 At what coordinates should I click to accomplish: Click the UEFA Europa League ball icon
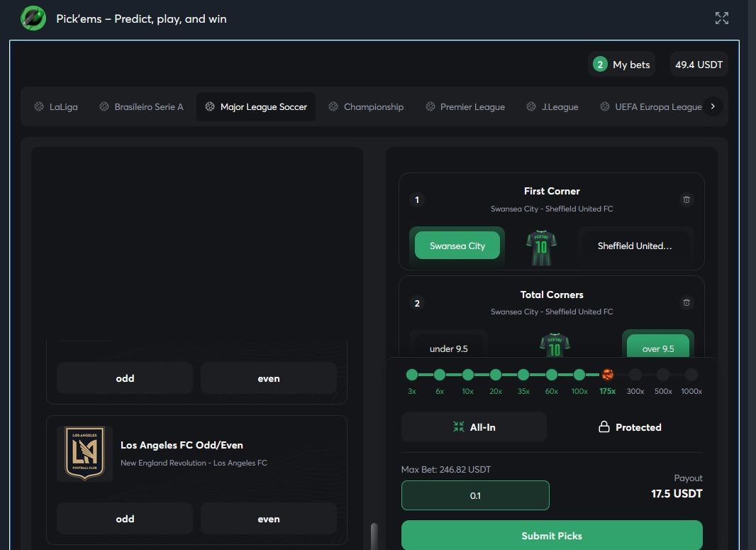pyautogui.click(x=605, y=106)
